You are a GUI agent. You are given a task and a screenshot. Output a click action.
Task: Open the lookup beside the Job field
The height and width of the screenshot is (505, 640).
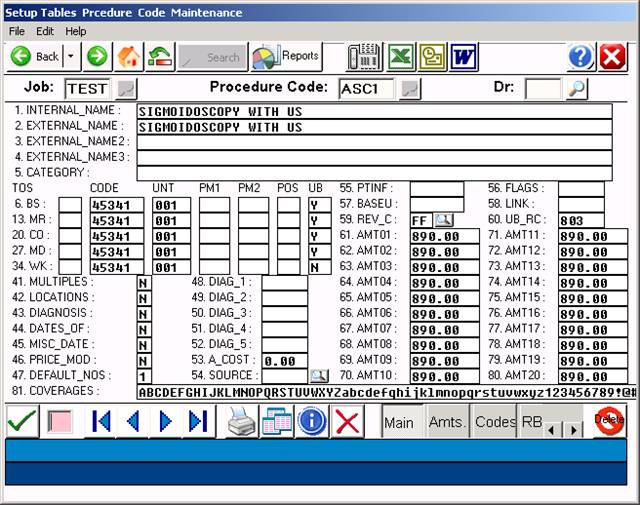pyautogui.click(x=127, y=90)
